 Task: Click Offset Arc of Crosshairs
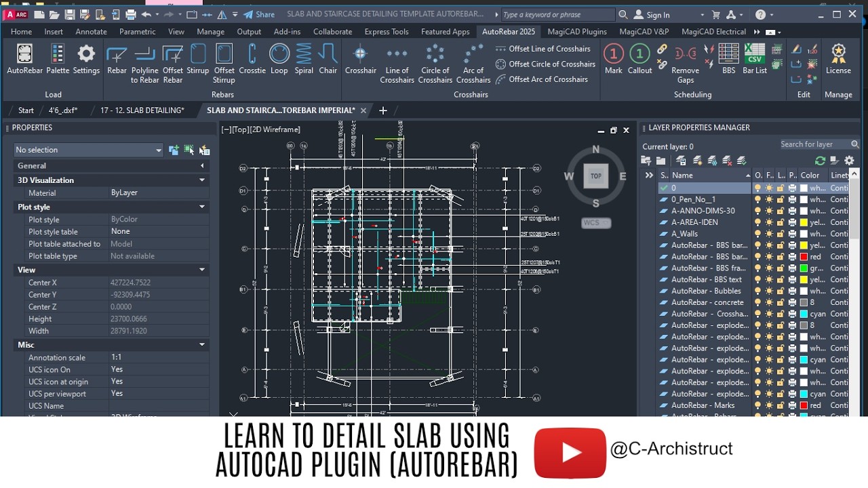(541, 79)
